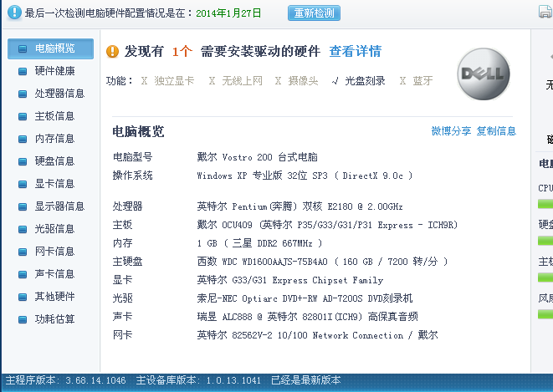Click the 戴尔 0CU409 motherboard text
The height and width of the screenshot is (392, 553).
(x=327, y=225)
